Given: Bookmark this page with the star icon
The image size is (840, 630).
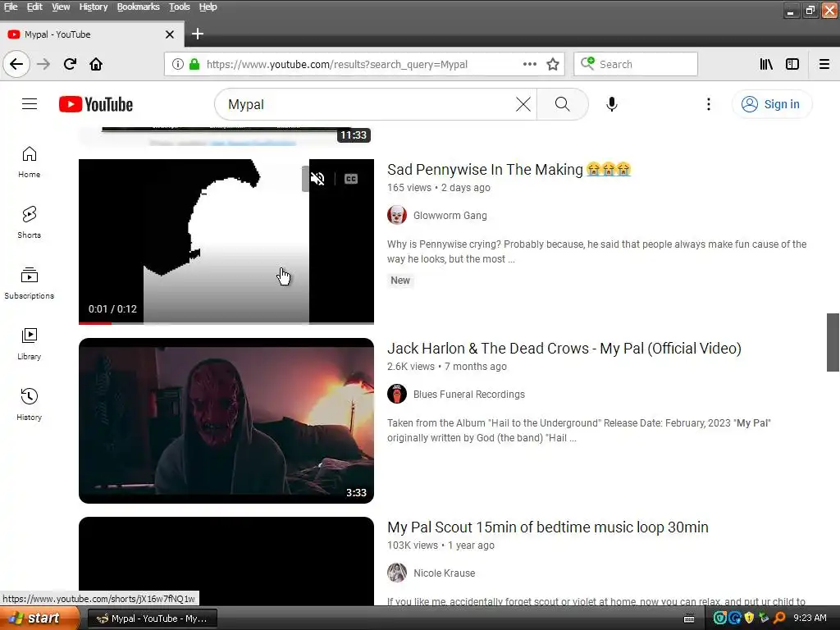Looking at the screenshot, I should tap(553, 64).
